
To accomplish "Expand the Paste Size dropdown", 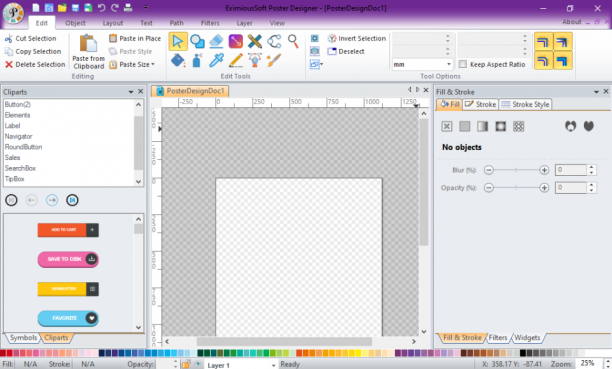I will [x=153, y=64].
